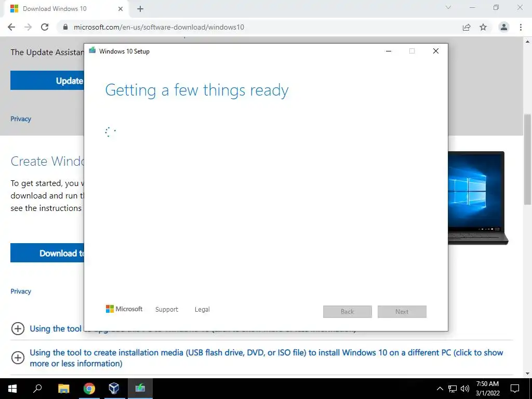532x399 pixels.
Task: Open taskbar search magnifier
Action: point(37,388)
